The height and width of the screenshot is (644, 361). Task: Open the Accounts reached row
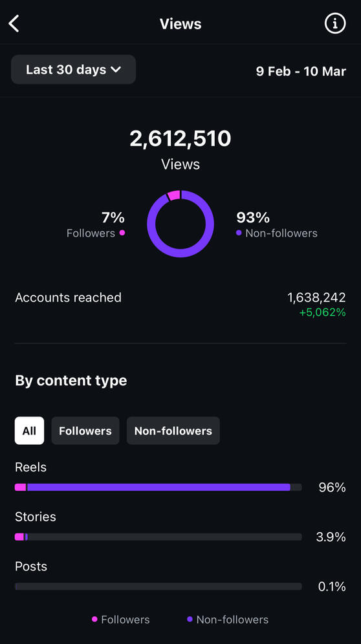pyautogui.click(x=181, y=304)
